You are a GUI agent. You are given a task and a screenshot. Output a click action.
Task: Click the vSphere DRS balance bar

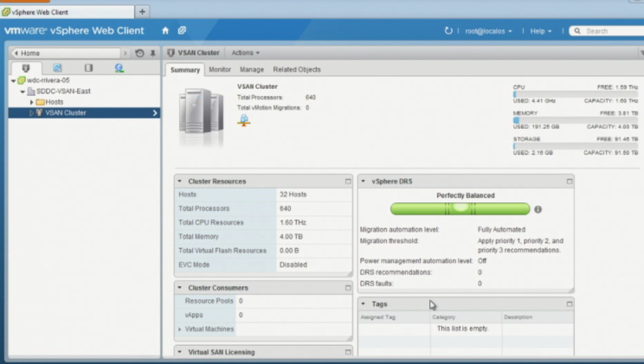460,208
